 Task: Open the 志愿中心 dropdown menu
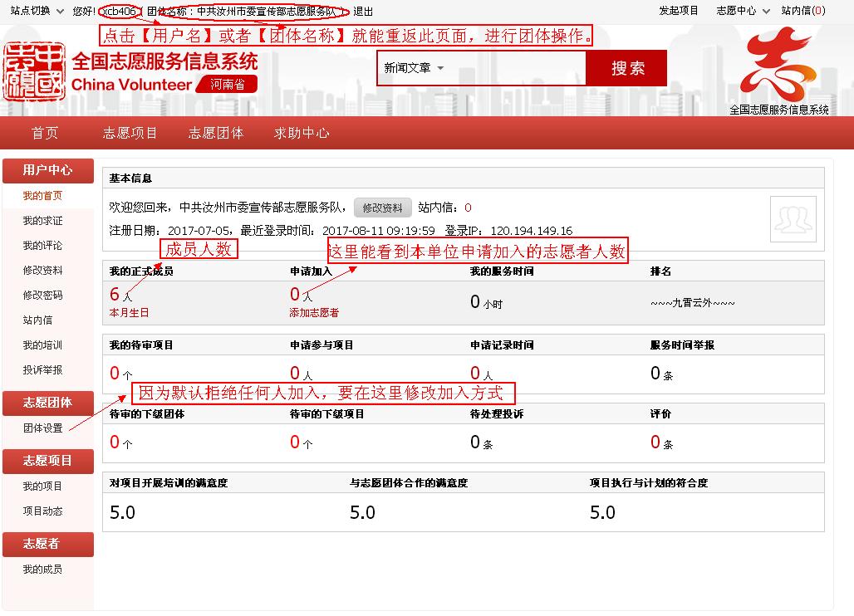point(740,11)
